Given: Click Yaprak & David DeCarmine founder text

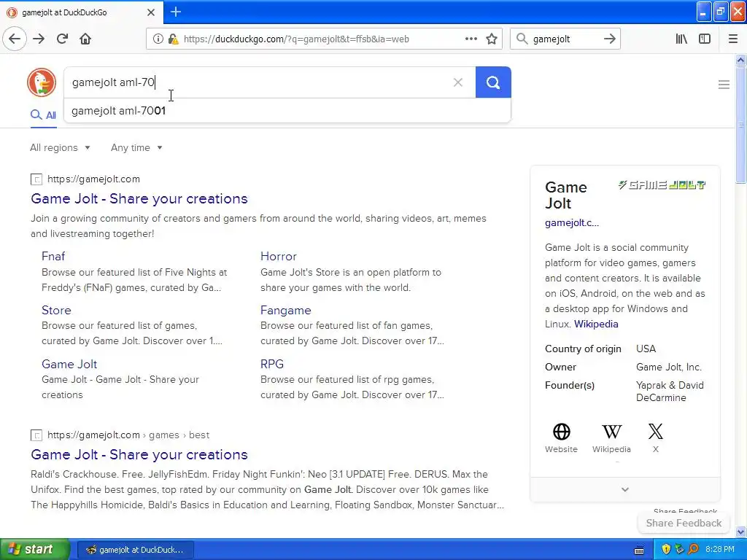Looking at the screenshot, I should click(670, 392).
